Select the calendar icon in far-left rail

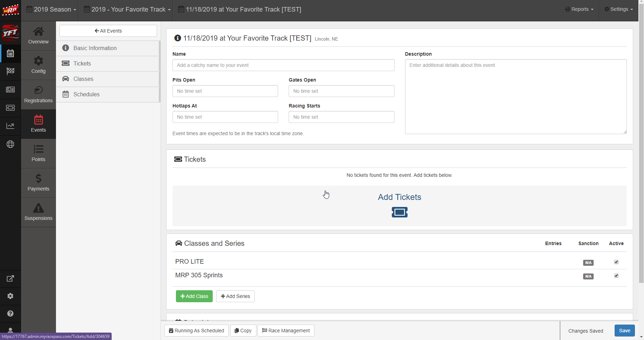pos(10,54)
